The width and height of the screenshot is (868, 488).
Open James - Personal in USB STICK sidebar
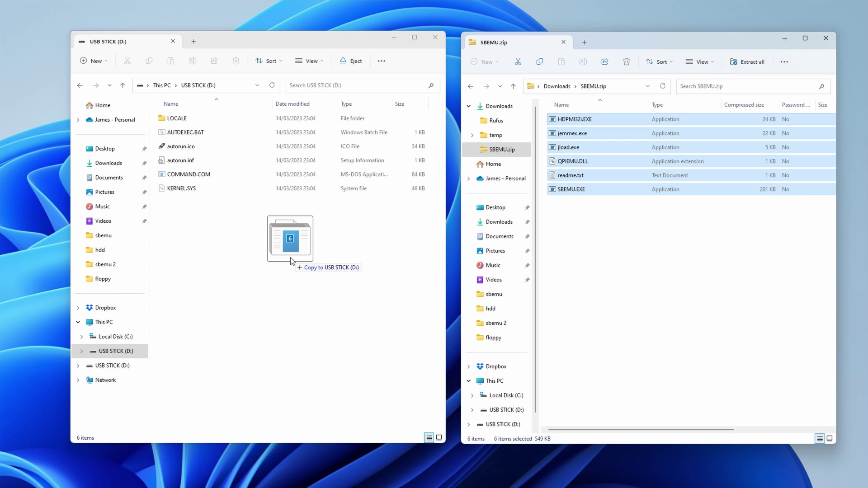tap(115, 120)
